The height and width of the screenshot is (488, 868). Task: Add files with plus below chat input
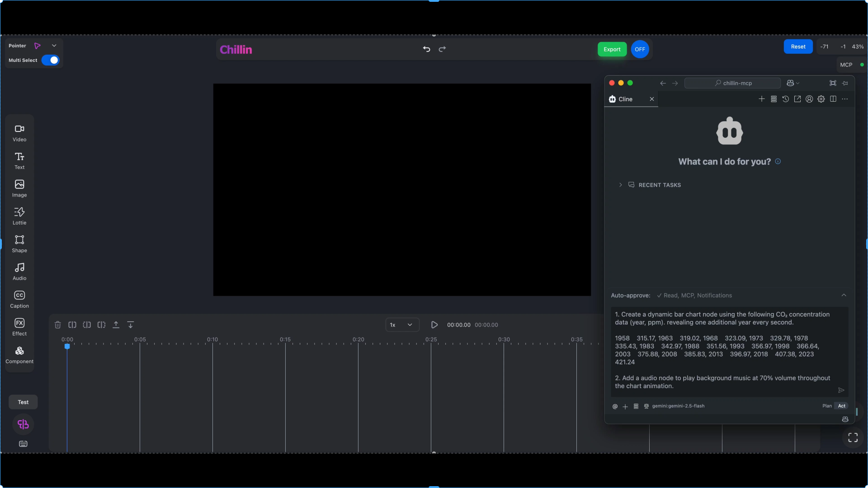tap(625, 406)
